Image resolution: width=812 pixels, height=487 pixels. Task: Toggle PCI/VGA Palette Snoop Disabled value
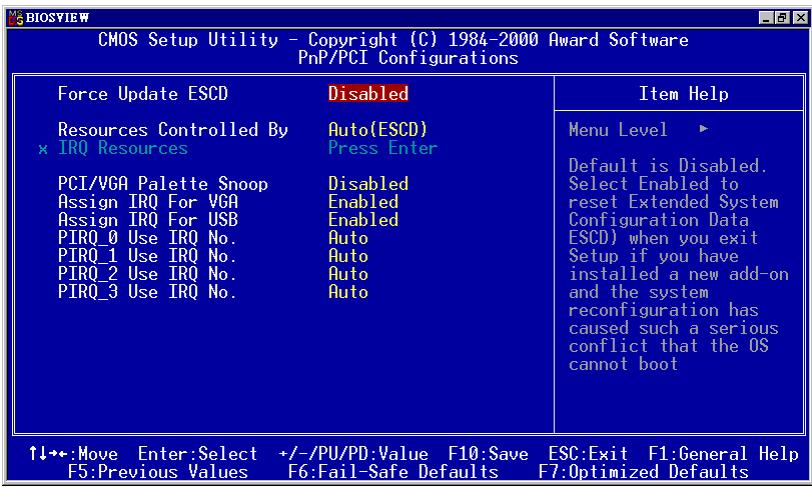point(368,184)
